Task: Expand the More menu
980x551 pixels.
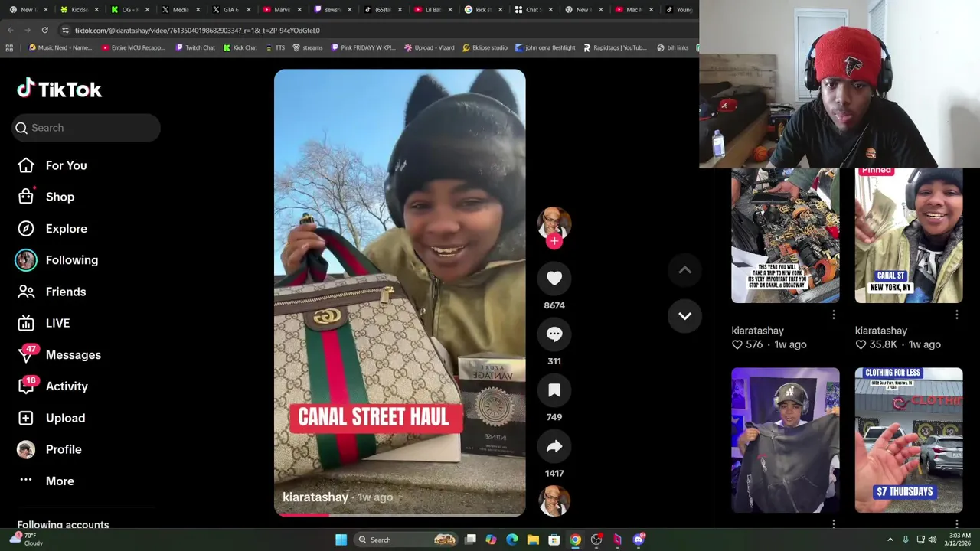Action: click(47, 481)
